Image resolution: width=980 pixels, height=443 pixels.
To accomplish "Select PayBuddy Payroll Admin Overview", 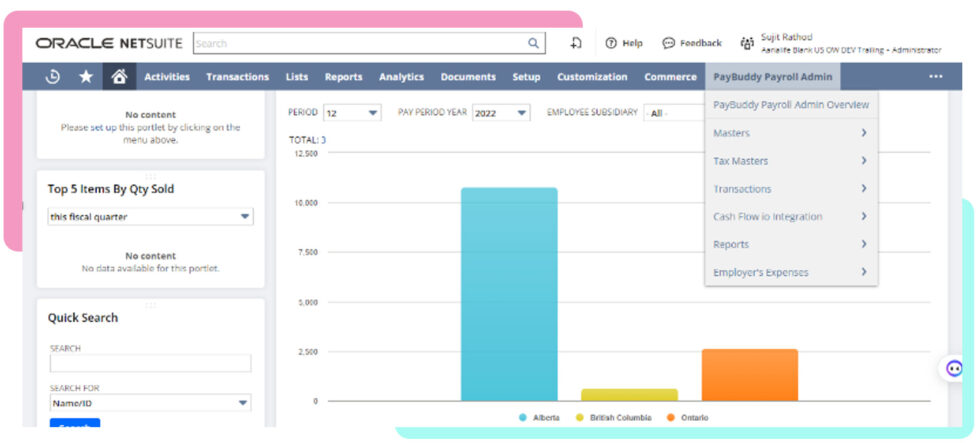I will tap(790, 105).
